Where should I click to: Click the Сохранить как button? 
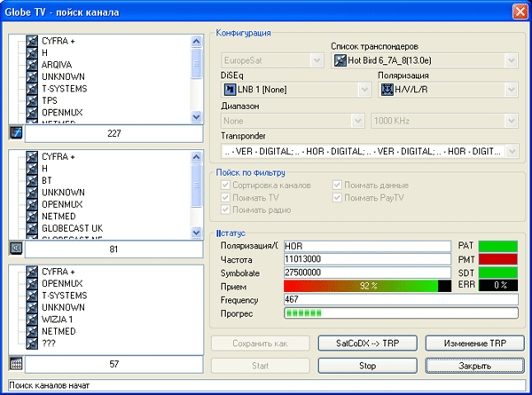(x=260, y=344)
